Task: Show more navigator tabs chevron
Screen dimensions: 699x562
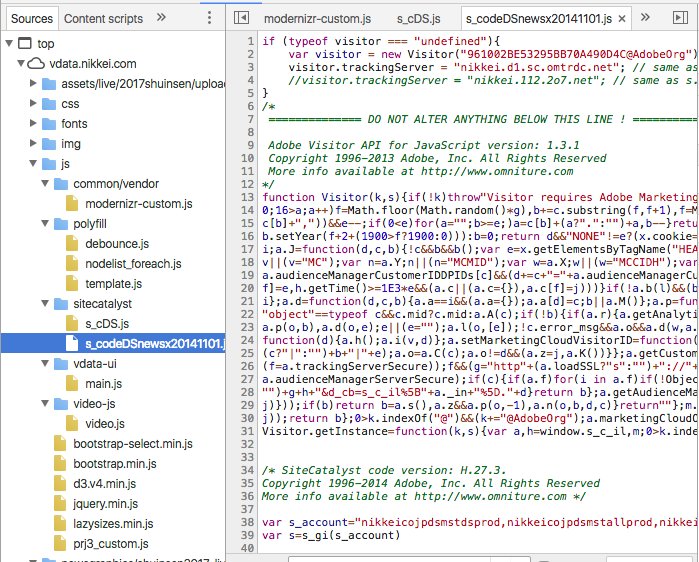Action: pyautogui.click(x=161, y=17)
